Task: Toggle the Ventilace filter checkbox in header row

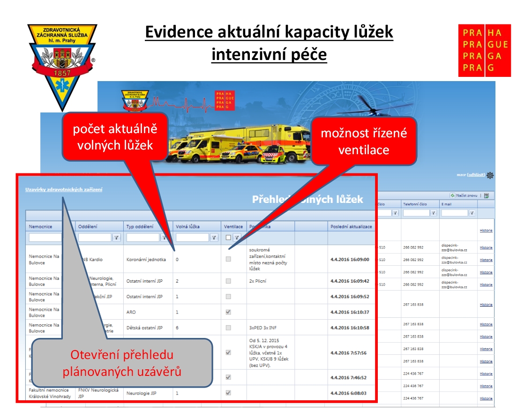Action: pyautogui.click(x=228, y=238)
